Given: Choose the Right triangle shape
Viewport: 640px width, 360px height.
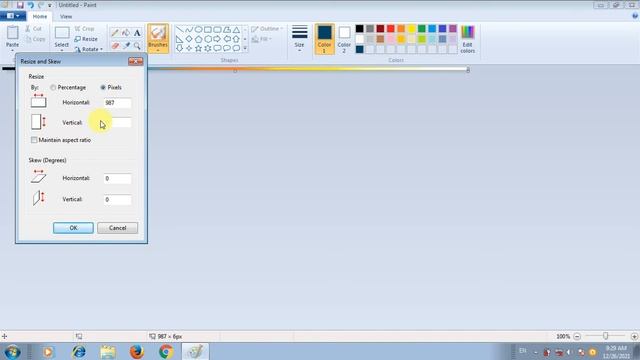Looking at the screenshot, I should [179, 39].
